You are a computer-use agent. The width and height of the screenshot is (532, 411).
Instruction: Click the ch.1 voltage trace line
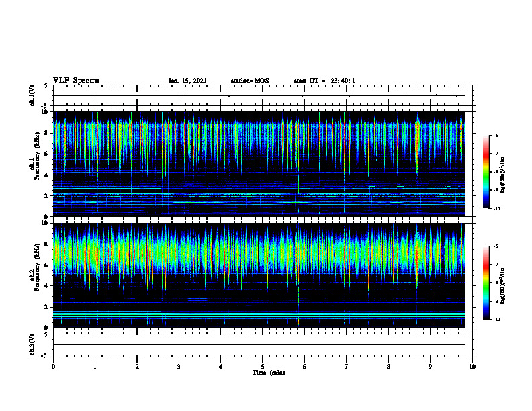(259, 95)
